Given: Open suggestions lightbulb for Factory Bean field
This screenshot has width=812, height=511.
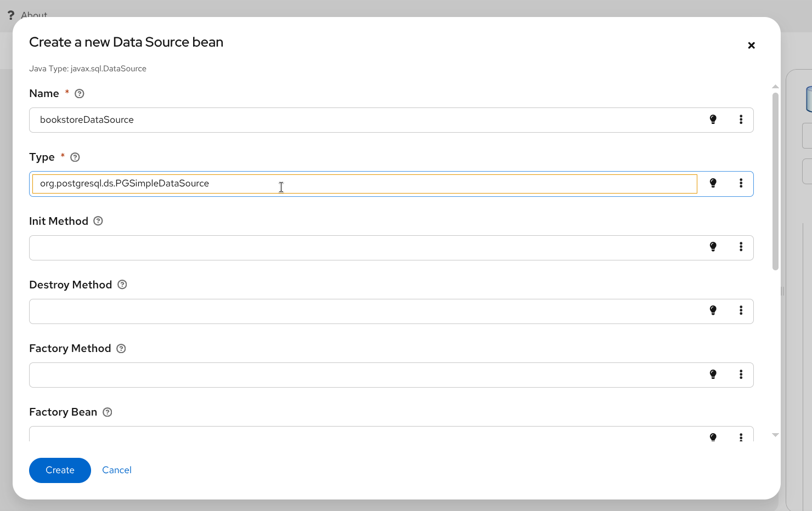Looking at the screenshot, I should pyautogui.click(x=713, y=437).
